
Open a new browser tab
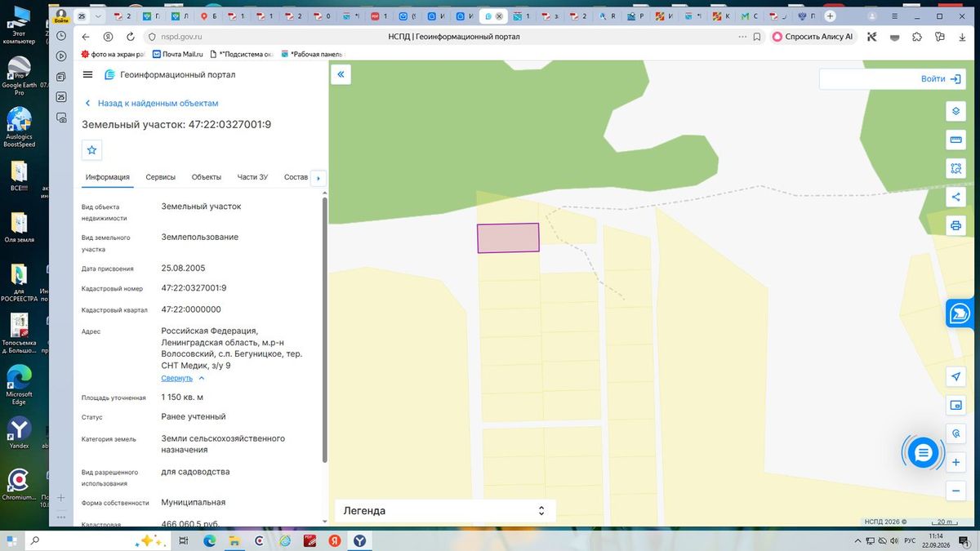tap(830, 16)
